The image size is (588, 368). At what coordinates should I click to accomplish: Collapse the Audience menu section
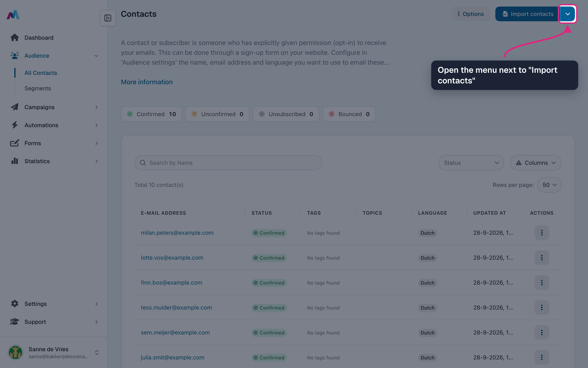pyautogui.click(x=54, y=56)
